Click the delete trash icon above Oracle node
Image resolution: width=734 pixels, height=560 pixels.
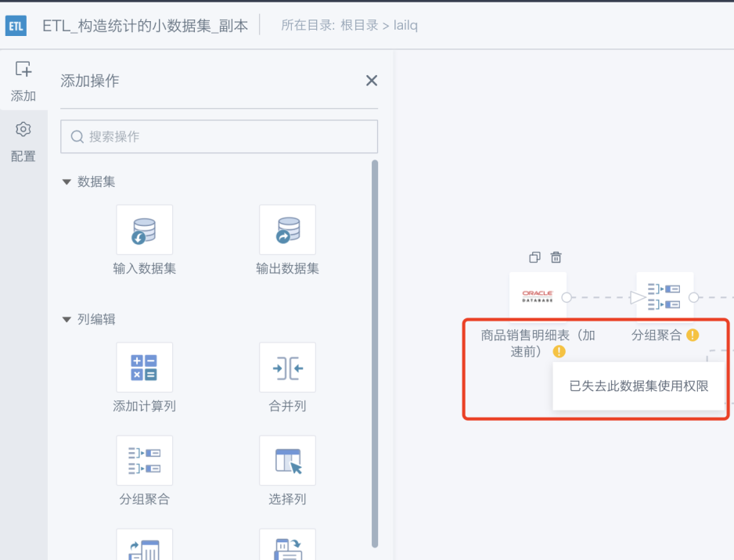(556, 257)
